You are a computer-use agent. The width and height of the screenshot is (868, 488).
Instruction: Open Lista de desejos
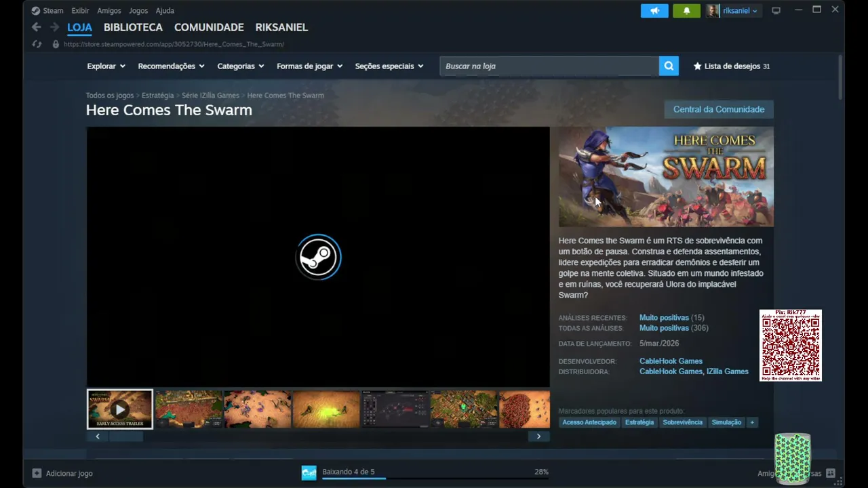point(732,66)
